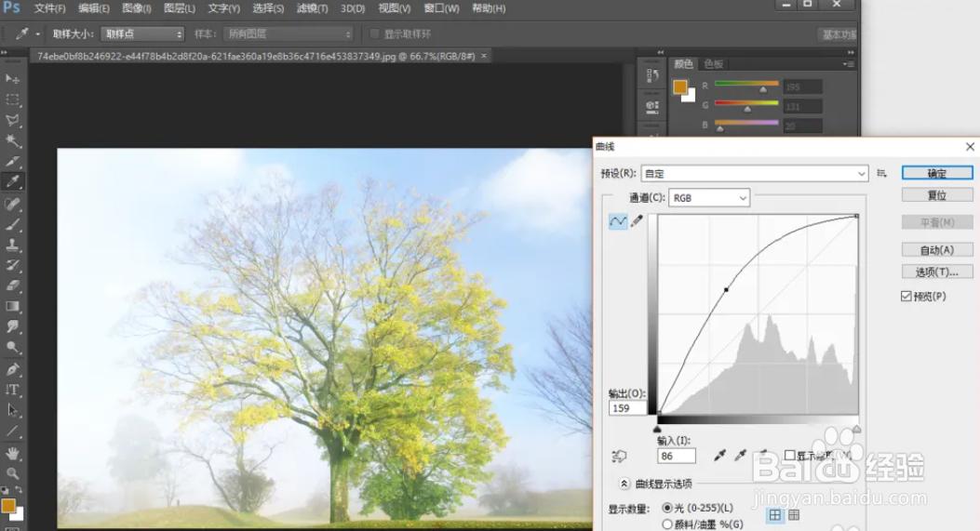Open the 通道 RGB channel dropdown
980x531 pixels.
point(709,198)
